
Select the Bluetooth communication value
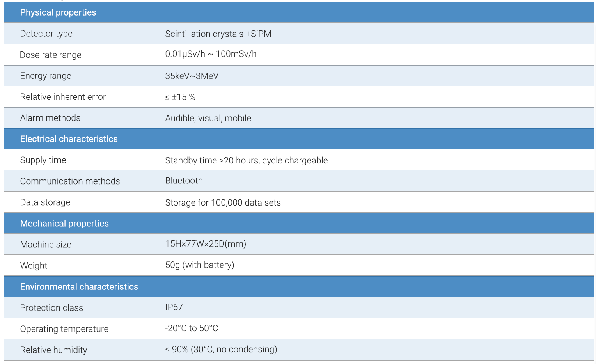(x=184, y=181)
